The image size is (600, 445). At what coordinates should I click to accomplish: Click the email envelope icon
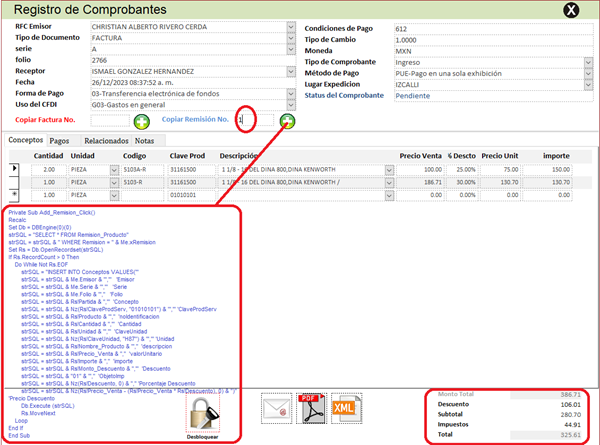click(x=275, y=407)
